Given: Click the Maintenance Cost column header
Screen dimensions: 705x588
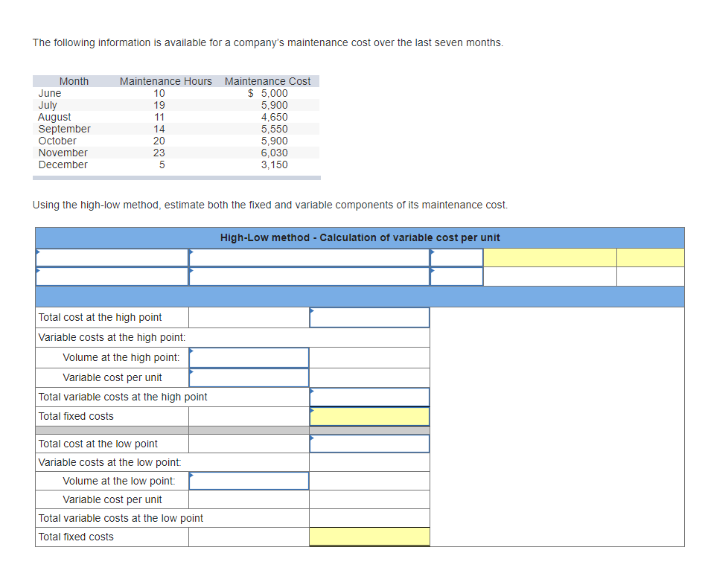Looking at the screenshot, I should click(267, 81).
